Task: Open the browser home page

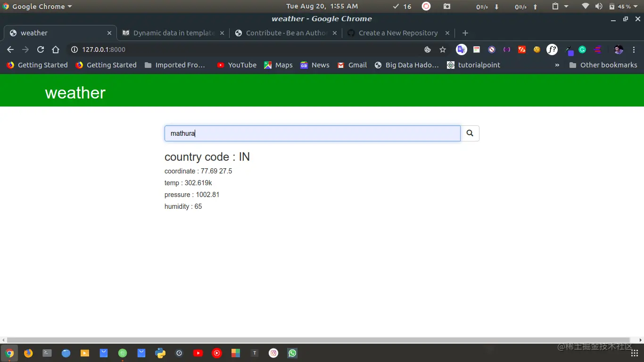Action: [56, 49]
